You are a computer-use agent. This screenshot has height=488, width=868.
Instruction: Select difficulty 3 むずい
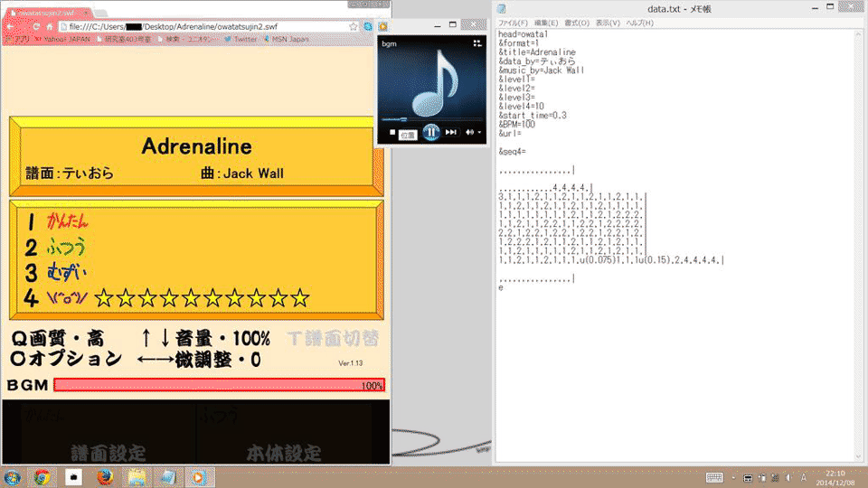[55, 272]
